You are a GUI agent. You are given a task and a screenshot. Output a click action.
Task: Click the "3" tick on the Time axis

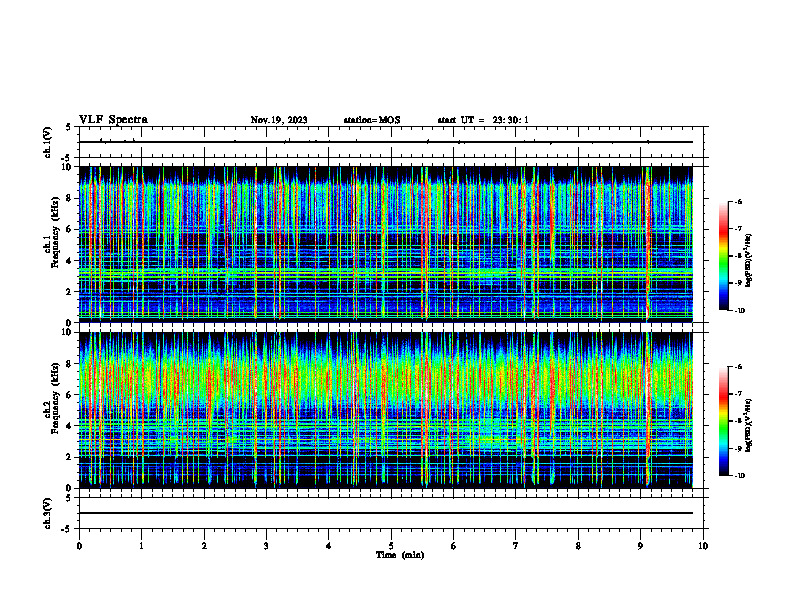click(266, 546)
